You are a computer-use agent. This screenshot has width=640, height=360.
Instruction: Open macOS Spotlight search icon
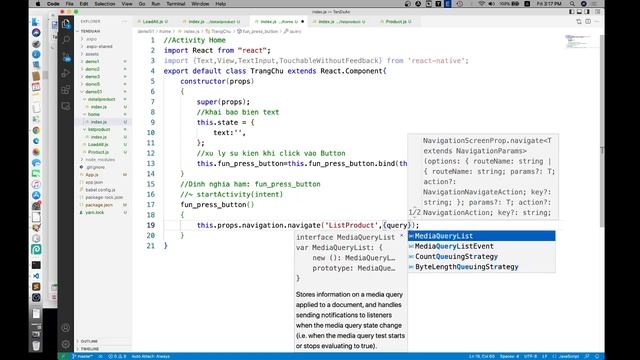[x=573, y=4]
